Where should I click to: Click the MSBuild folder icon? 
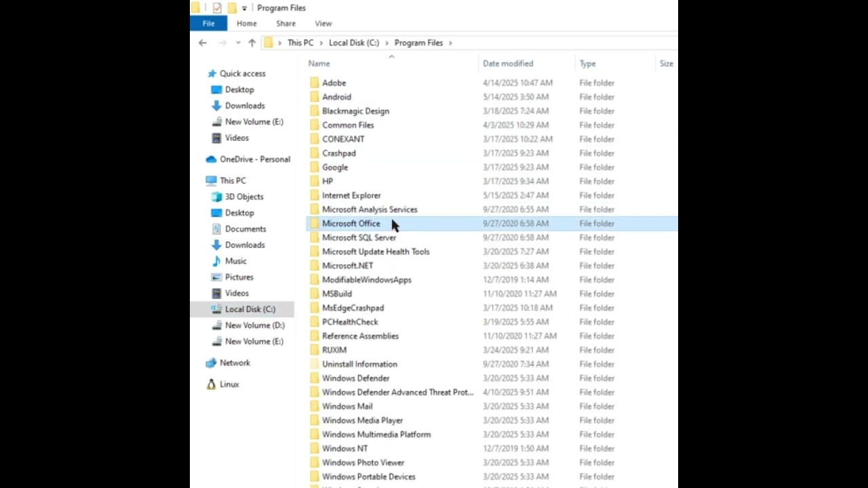(314, 293)
